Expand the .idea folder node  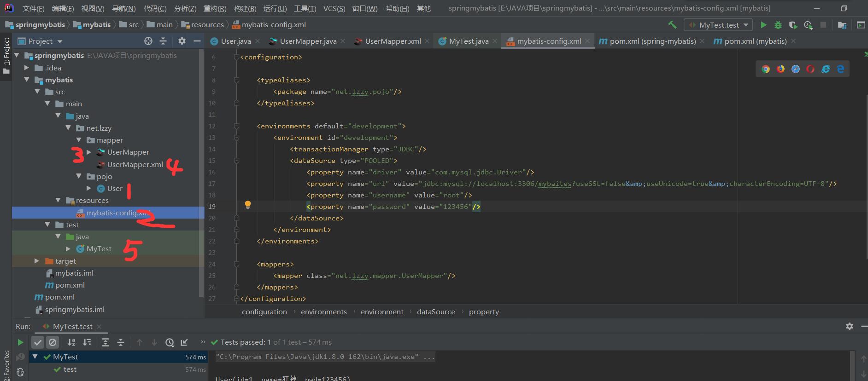[x=27, y=68]
